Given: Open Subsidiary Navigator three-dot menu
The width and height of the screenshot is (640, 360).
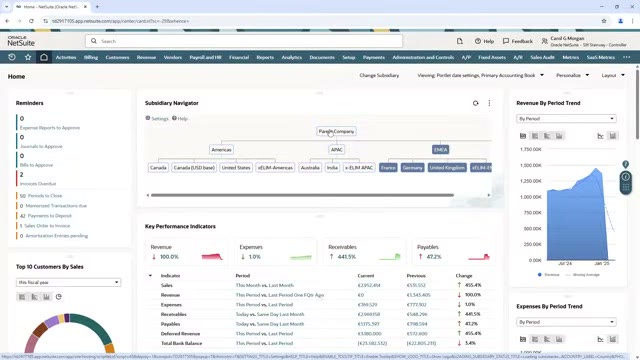Looking at the screenshot, I should 489,103.
